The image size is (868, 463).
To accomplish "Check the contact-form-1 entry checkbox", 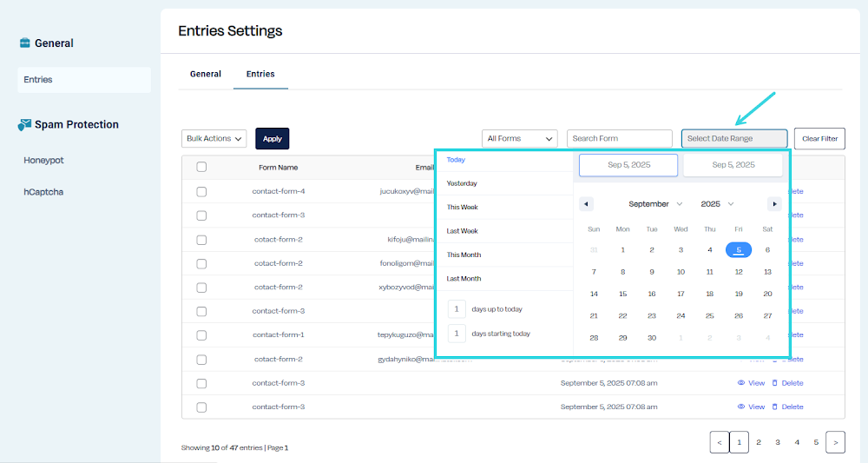I will point(201,334).
